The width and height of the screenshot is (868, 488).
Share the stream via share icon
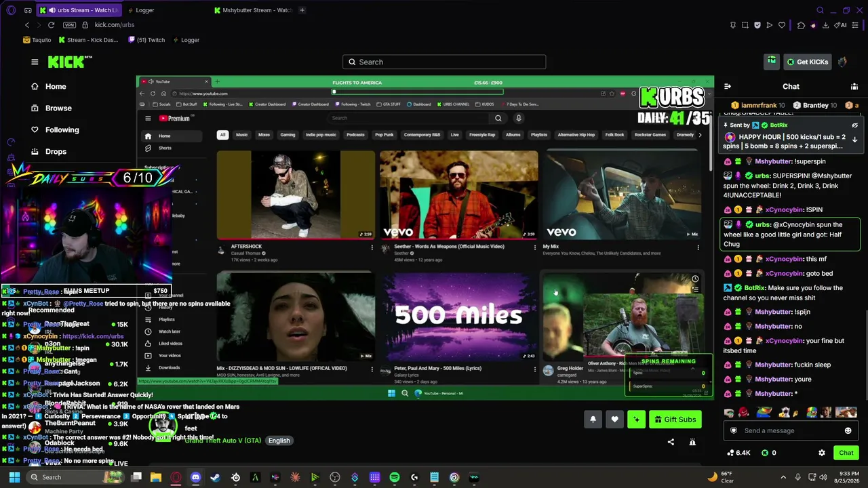671,442
